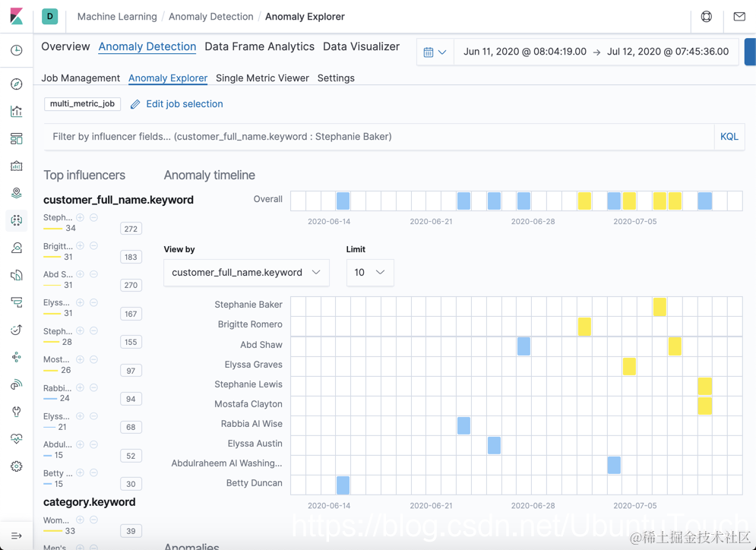Screen dimensions: 756x550
Task: Add filter for Brigitt... influencer
Action: click(80, 246)
